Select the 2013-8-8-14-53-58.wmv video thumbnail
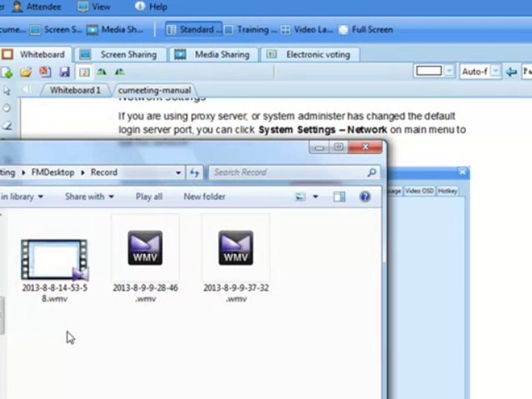532x399 pixels. coord(55,260)
